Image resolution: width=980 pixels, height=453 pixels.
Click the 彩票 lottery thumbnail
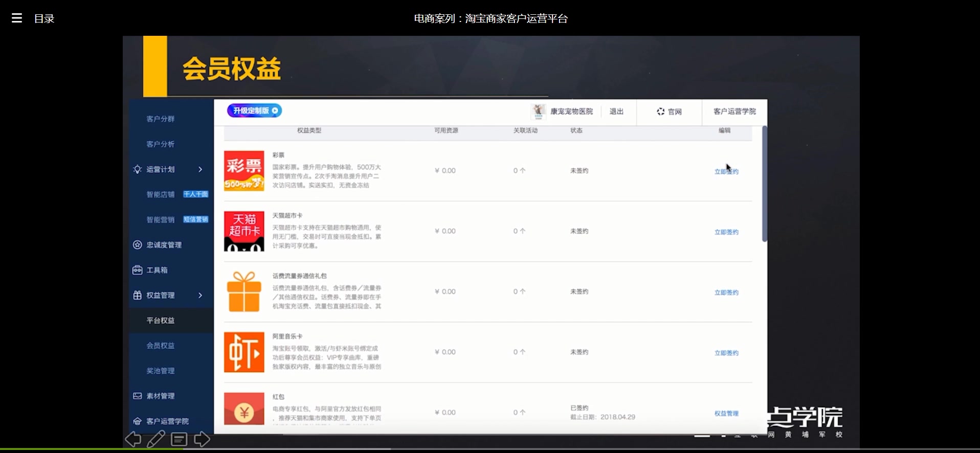[244, 171]
